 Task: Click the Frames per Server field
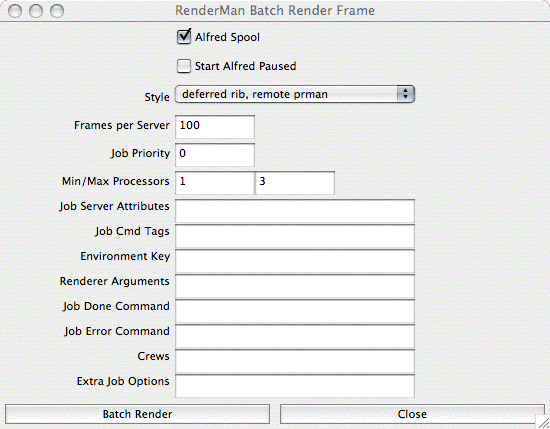click(x=215, y=127)
